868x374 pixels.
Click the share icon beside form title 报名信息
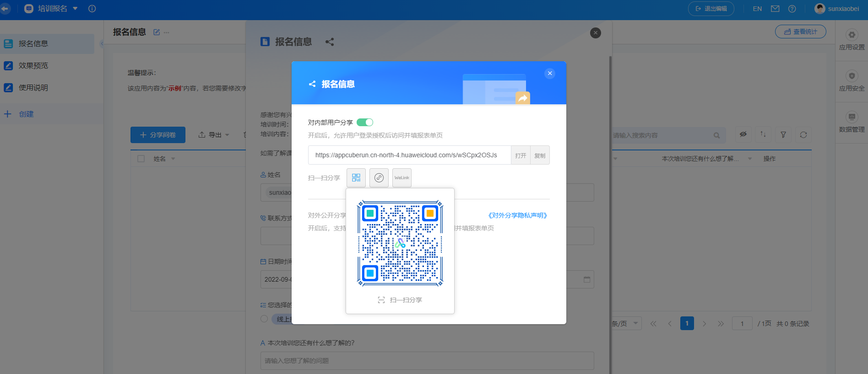(330, 42)
